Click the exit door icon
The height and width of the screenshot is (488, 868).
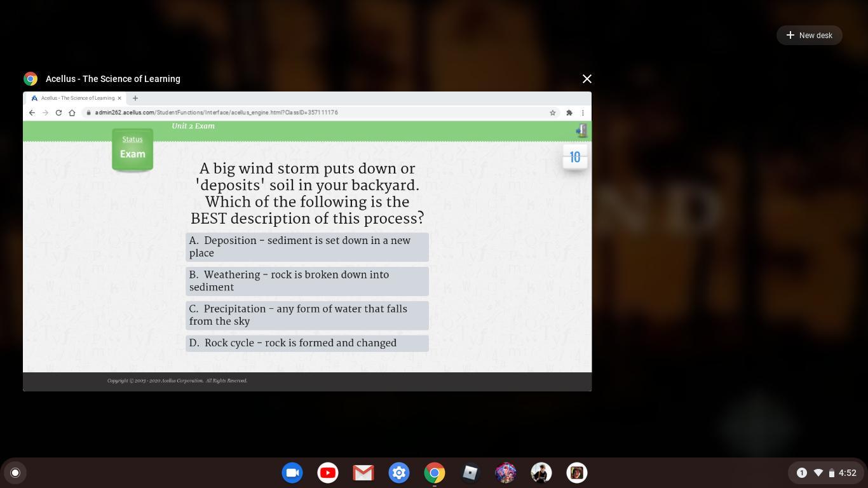click(581, 131)
